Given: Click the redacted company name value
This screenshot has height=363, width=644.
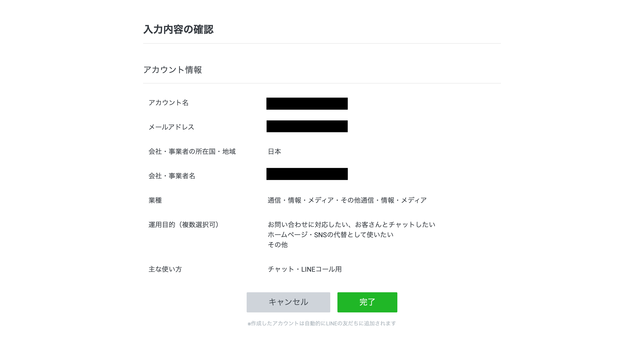Looking at the screenshot, I should pyautogui.click(x=307, y=174).
